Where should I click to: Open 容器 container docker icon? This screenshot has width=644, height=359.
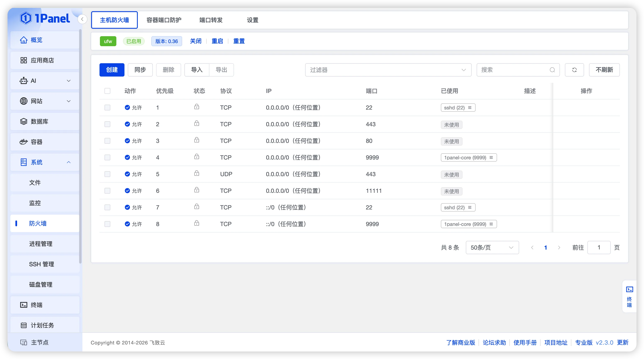pos(24,142)
